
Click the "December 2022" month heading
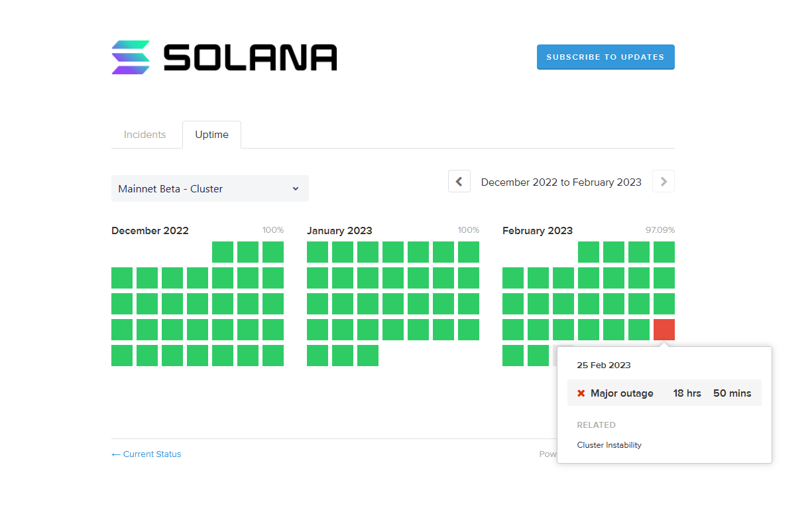(x=150, y=231)
